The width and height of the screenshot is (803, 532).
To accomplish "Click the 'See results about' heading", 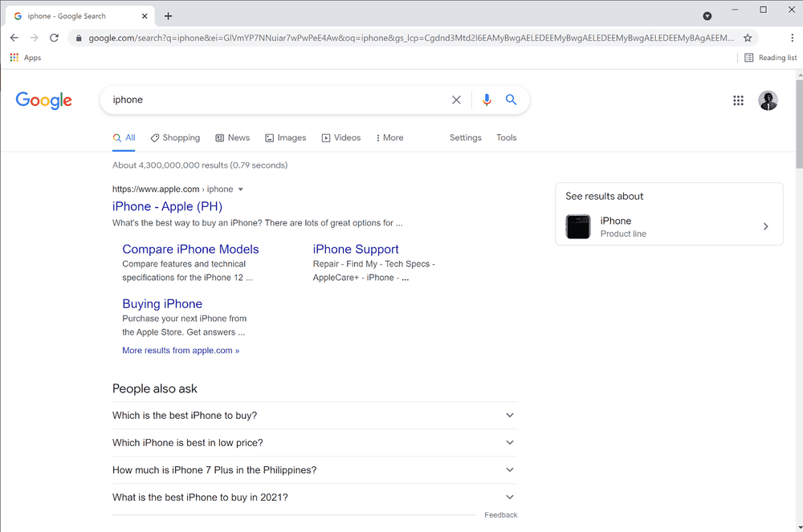I will pos(605,197).
